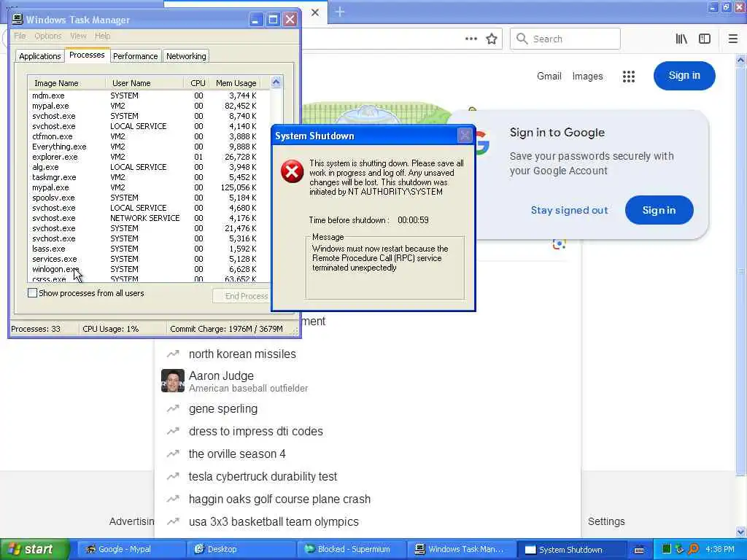Screen dimensions: 747x560
Task: Open the Help menu in Task Manager
Action: [102, 36]
